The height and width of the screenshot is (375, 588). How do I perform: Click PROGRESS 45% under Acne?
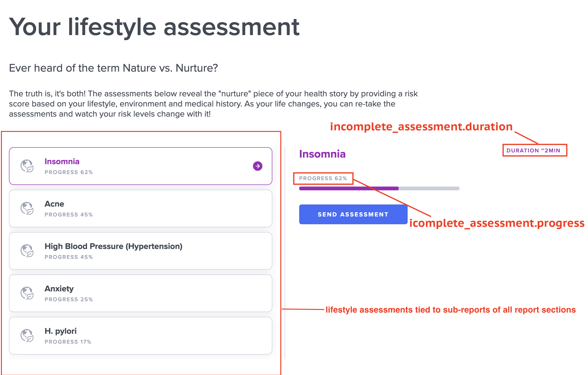point(69,214)
